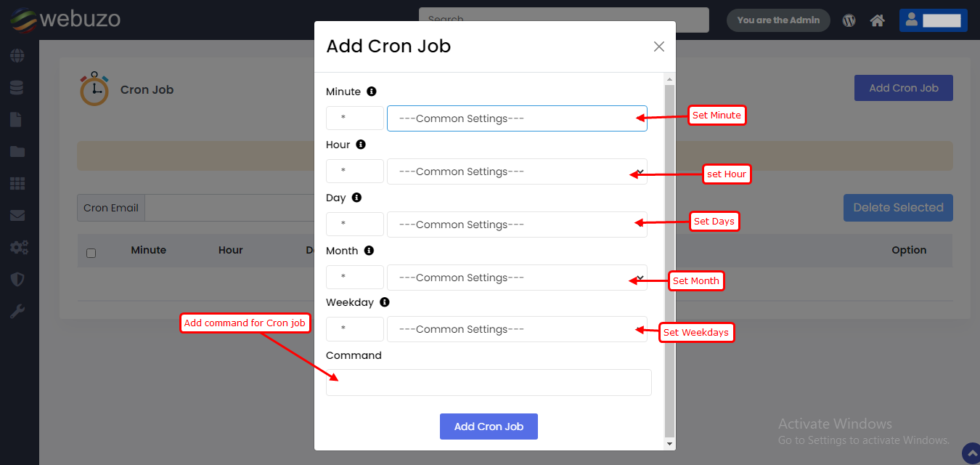Expand the Minute Common Settings dropdown
Screen dimensions: 980x465
click(516, 118)
